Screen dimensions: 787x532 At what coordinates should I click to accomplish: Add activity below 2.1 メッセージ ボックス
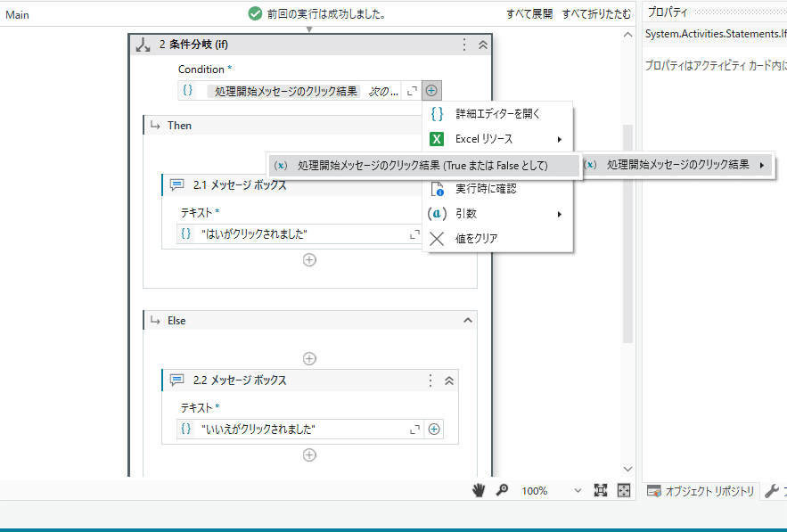[x=309, y=260]
